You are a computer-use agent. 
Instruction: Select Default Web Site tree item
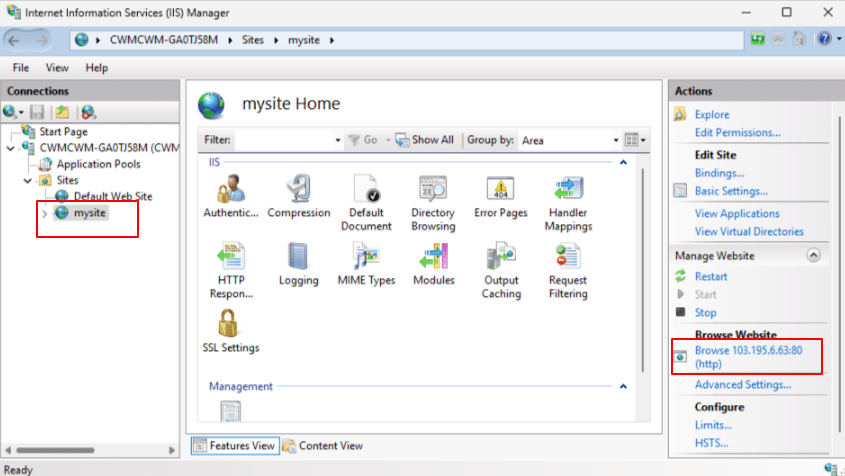pyautogui.click(x=113, y=197)
